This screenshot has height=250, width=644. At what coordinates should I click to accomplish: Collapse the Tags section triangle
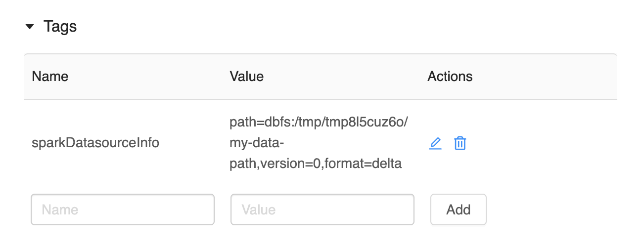pos(30,27)
